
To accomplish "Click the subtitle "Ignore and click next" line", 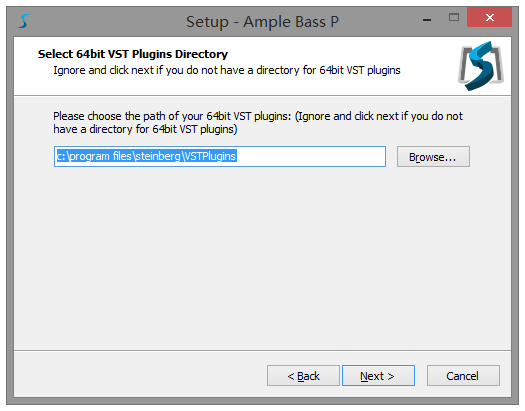I will (227, 70).
